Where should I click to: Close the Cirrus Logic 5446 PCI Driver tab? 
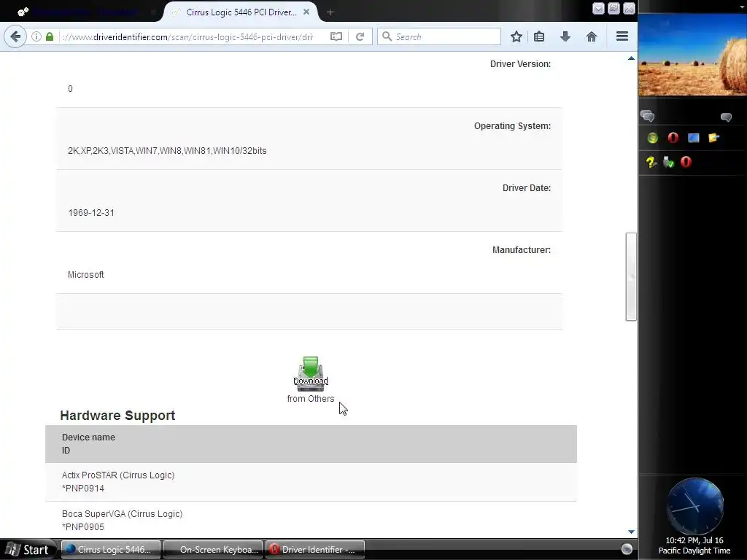(306, 12)
